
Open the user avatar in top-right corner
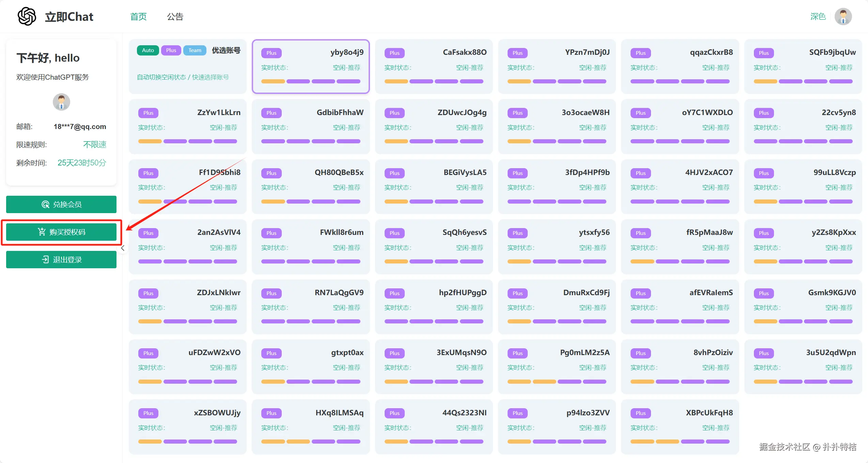(843, 16)
